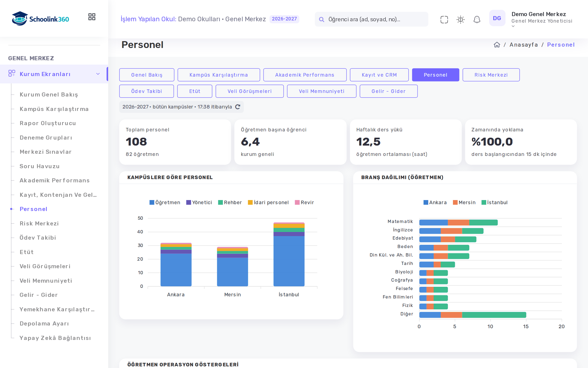
Task: Open Soru Havuzu in sidebar
Action: pos(39,166)
